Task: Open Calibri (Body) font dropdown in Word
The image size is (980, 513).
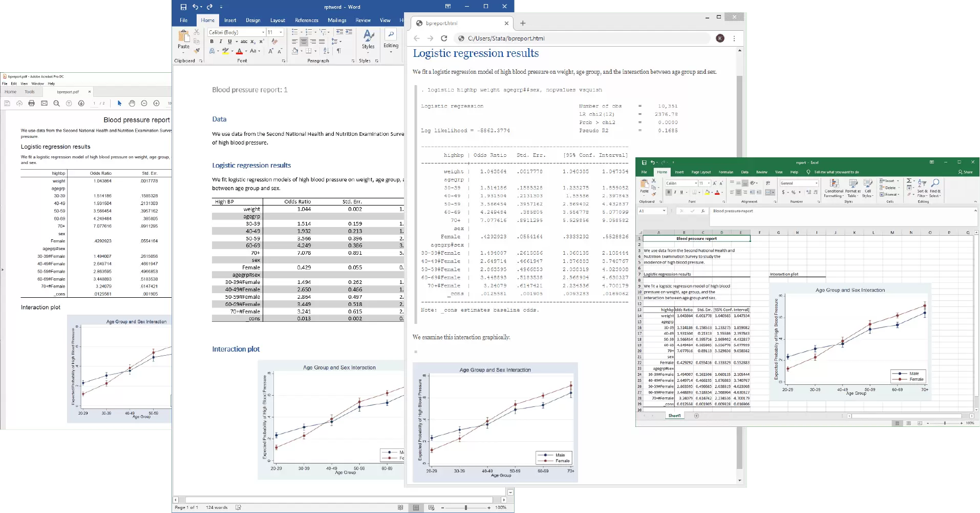Action: (x=263, y=32)
